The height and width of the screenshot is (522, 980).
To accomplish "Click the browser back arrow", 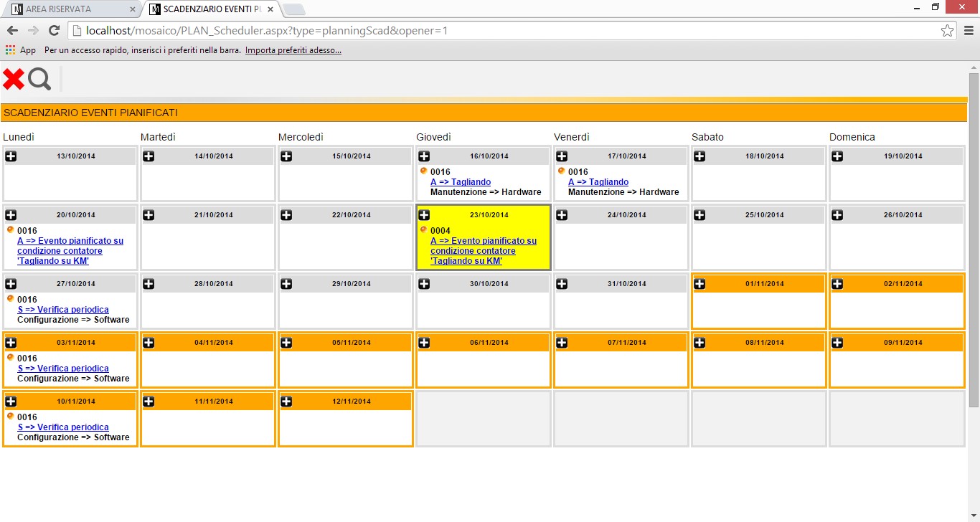I will click(x=12, y=30).
